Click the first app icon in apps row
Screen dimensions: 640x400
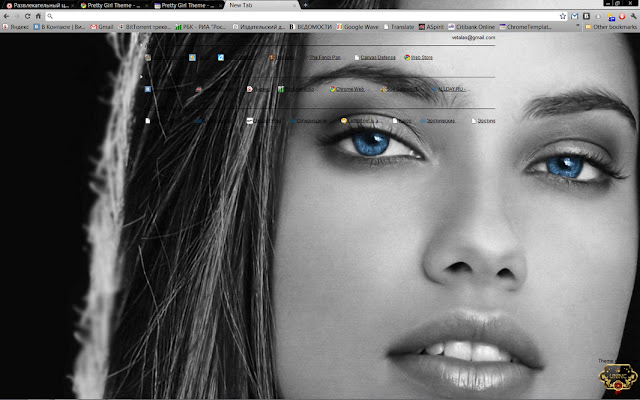[x=148, y=58]
